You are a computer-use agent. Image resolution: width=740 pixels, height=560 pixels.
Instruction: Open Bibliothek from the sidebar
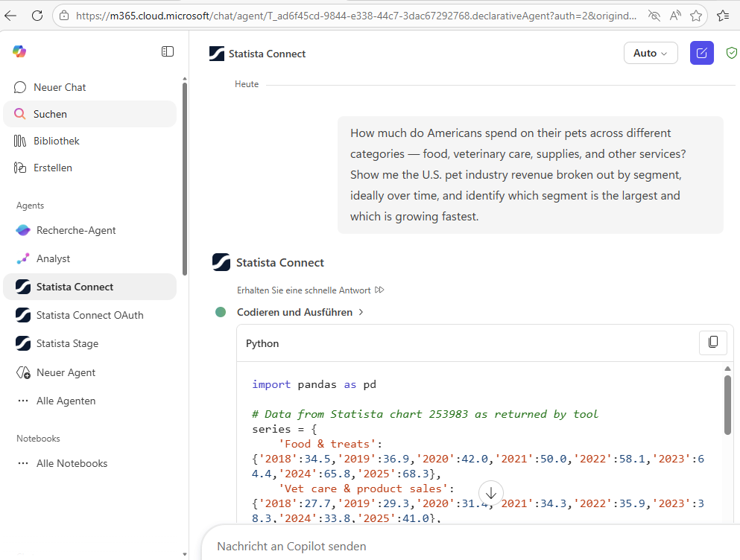point(89,141)
